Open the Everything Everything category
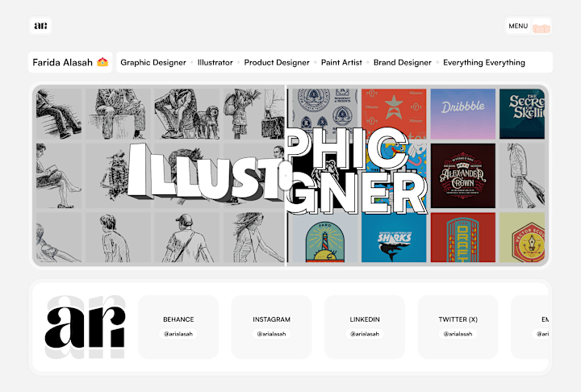The image size is (581, 392). [484, 63]
